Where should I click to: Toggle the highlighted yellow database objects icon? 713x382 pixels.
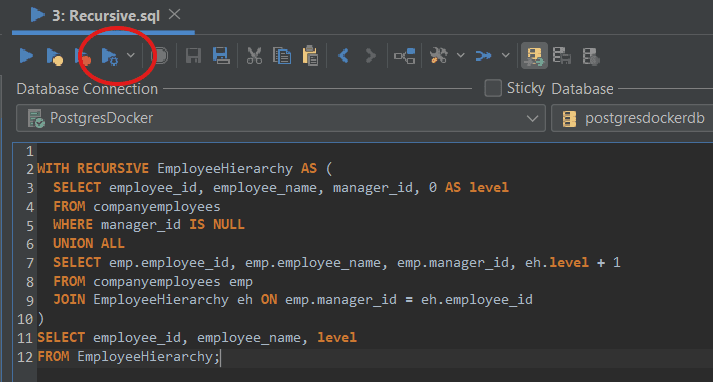534,56
